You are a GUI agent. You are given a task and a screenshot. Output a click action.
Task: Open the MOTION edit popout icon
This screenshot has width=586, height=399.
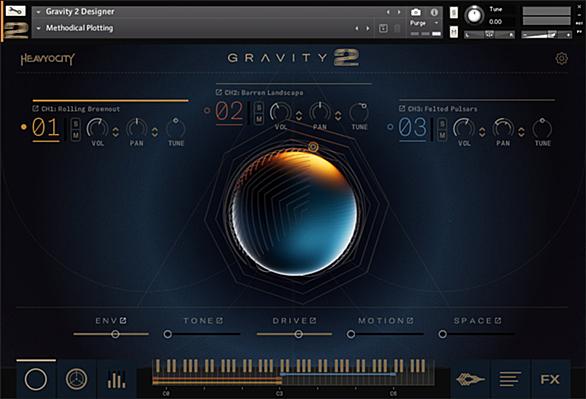(410, 321)
